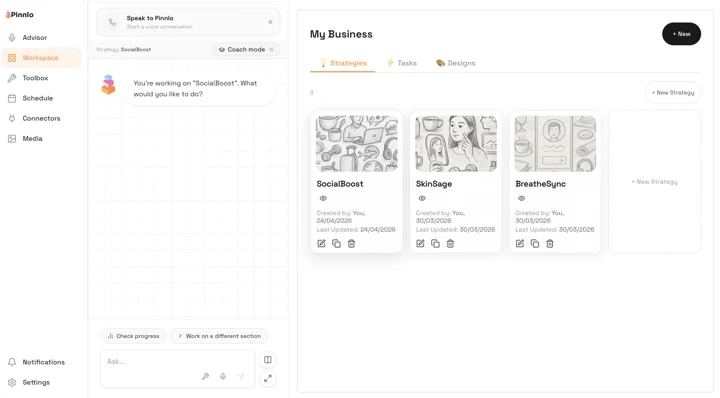The width and height of the screenshot is (720, 398).
Task: Click the dashed New Strategy placeholder card
Action: (654, 182)
